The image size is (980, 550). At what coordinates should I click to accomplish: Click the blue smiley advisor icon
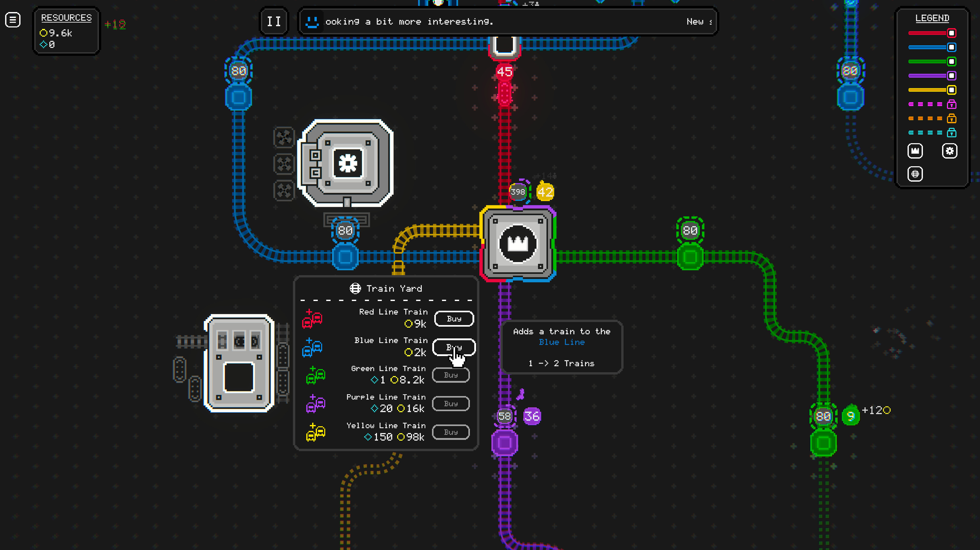312,22
